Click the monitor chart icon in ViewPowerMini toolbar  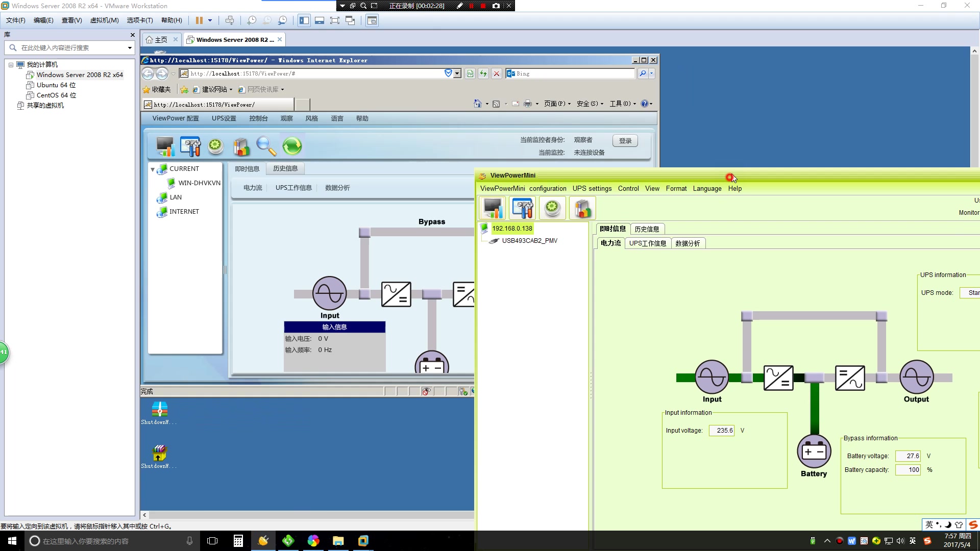[x=493, y=208]
